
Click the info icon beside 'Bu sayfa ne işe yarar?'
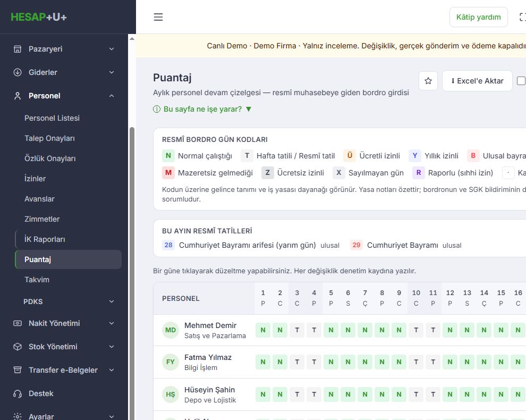pyautogui.click(x=157, y=109)
